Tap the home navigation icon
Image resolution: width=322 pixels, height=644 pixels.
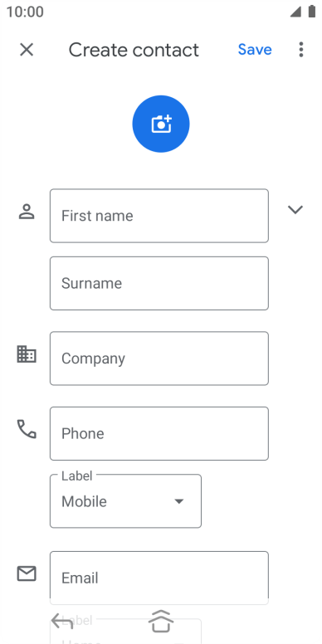(x=161, y=621)
